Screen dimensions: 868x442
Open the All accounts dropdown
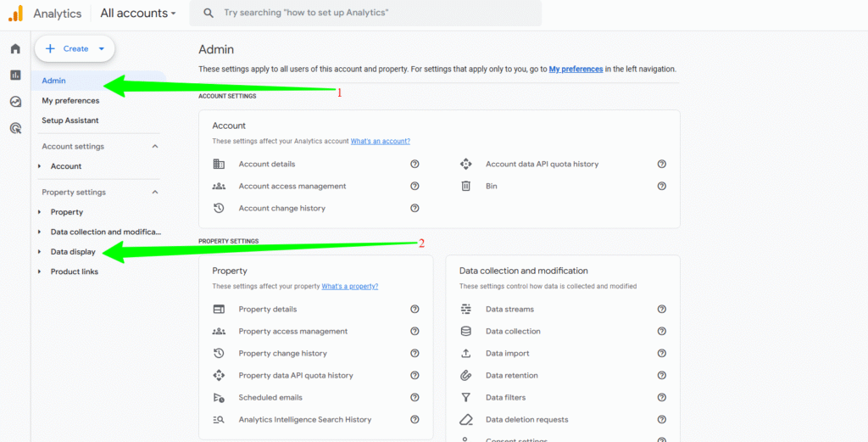pyautogui.click(x=138, y=13)
